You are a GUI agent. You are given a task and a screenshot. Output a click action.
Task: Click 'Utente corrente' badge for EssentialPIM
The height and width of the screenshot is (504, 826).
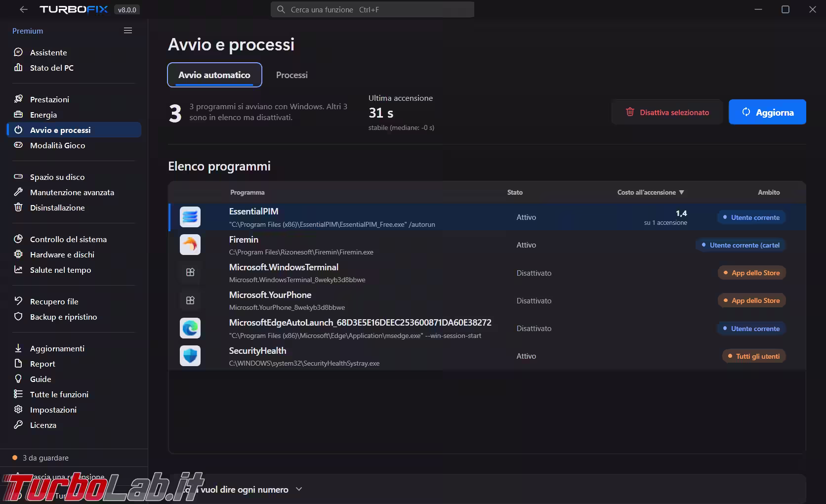coord(751,217)
